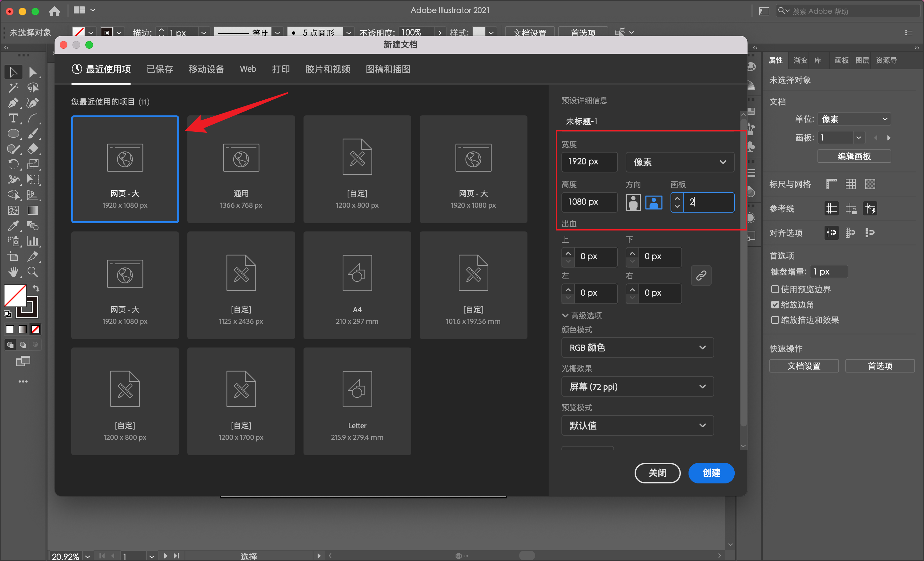This screenshot has width=924, height=561.
Task: Show rulers icon in Properties panel
Action: tap(831, 184)
